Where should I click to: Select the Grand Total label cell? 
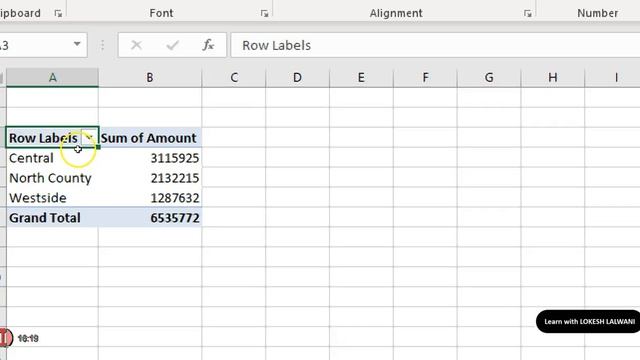[52, 218]
